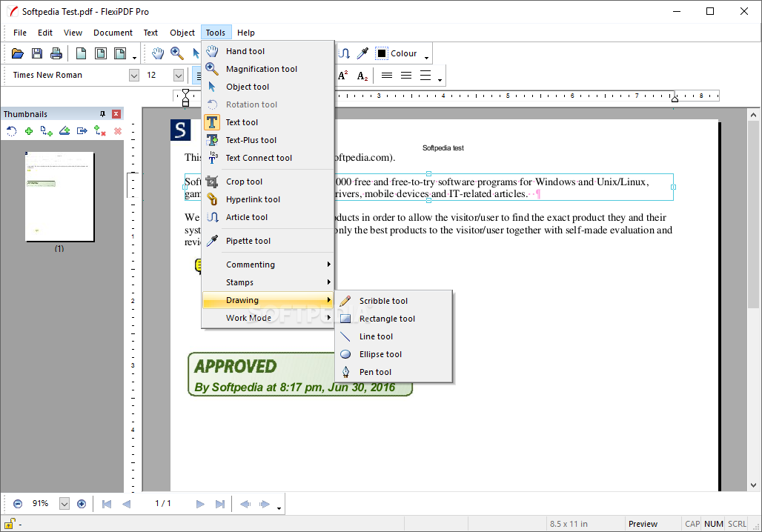Open the Edit menu
The height and width of the screenshot is (532, 762).
(45, 33)
